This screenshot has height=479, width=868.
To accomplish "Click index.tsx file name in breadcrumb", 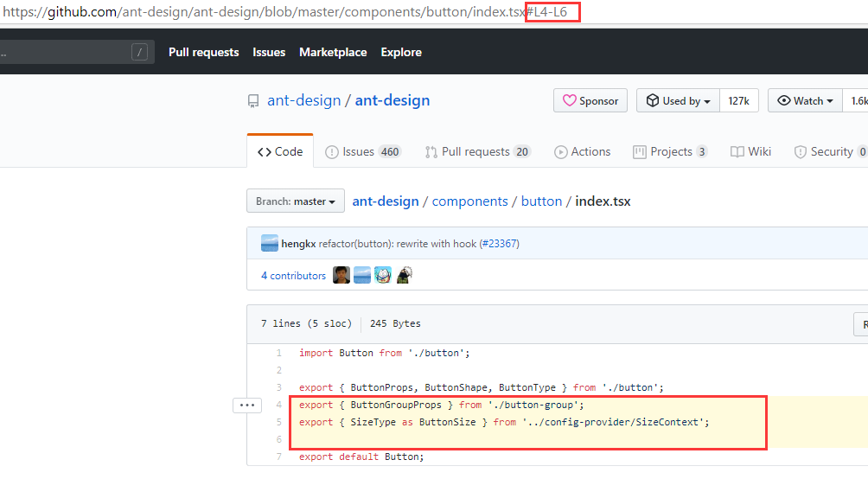I will point(603,201).
